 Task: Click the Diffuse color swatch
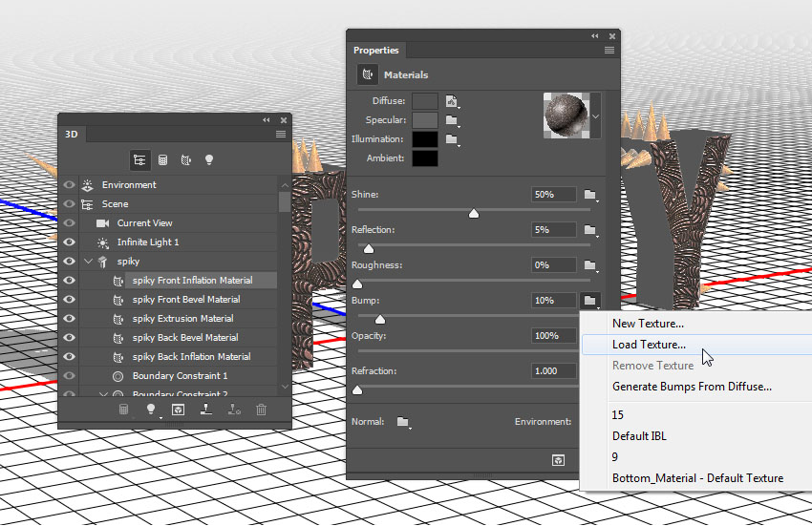425,101
